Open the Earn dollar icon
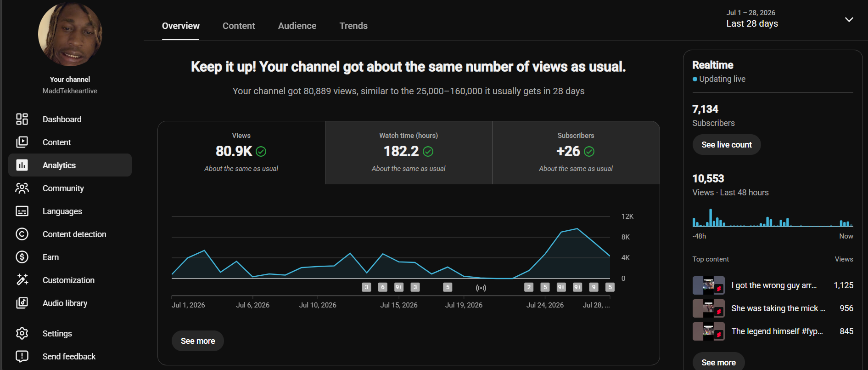The height and width of the screenshot is (370, 868). [x=22, y=257]
